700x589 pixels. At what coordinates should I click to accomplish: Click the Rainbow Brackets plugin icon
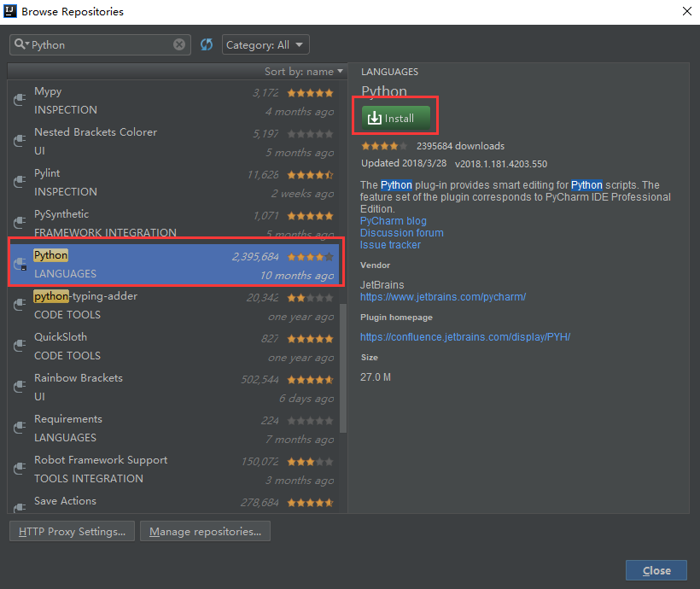pyautogui.click(x=20, y=387)
